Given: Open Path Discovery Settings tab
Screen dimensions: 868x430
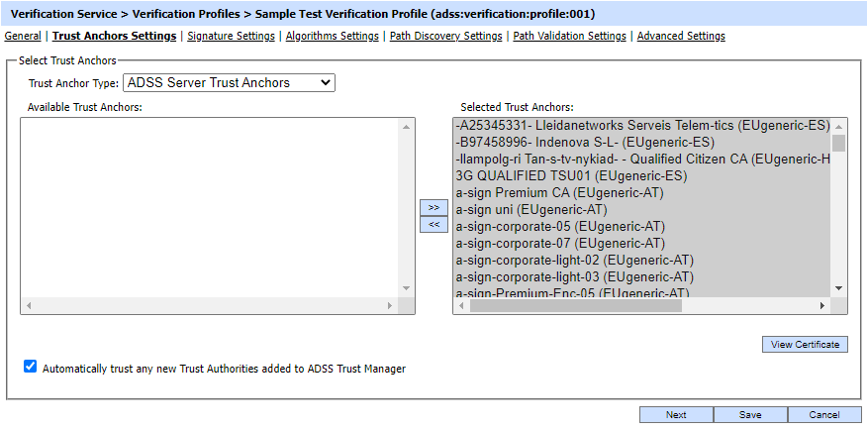Looking at the screenshot, I should click(445, 36).
